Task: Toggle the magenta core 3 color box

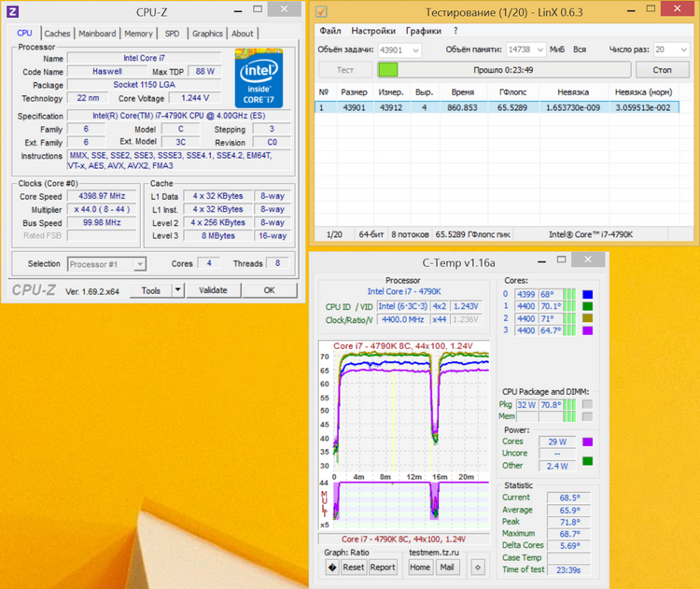Action: [587, 330]
